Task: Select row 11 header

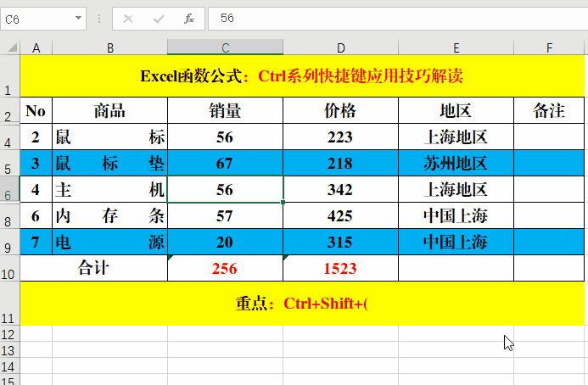Action: point(9,304)
